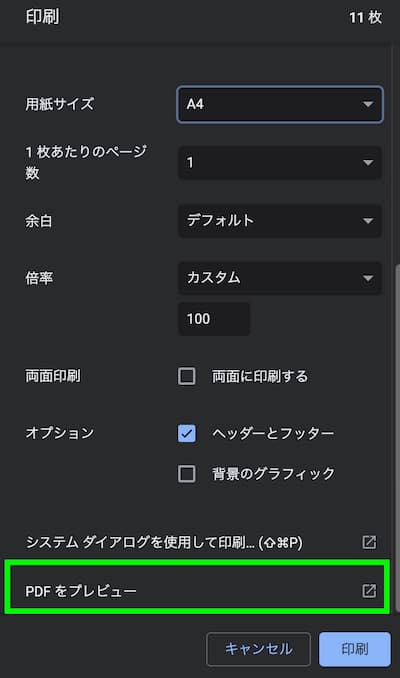Enable 両面に印刷する checkbox
Image resolution: width=400 pixels, height=678 pixels.
click(x=186, y=376)
